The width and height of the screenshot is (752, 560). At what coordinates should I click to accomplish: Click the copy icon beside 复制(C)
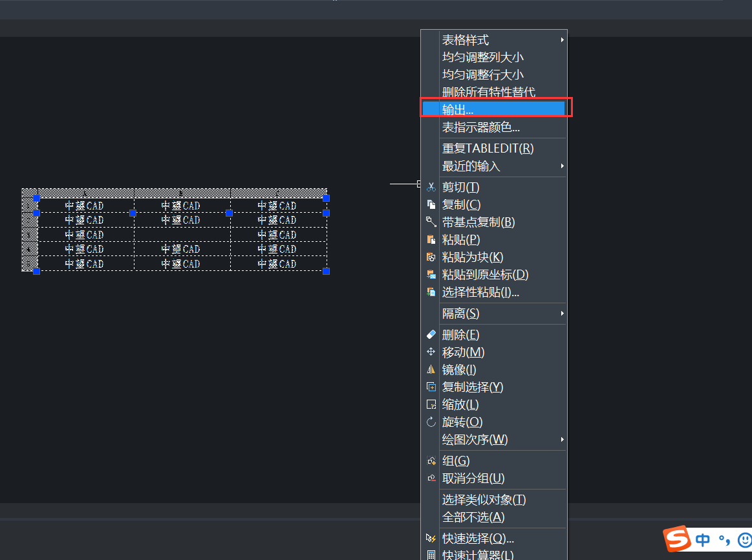[x=431, y=204]
